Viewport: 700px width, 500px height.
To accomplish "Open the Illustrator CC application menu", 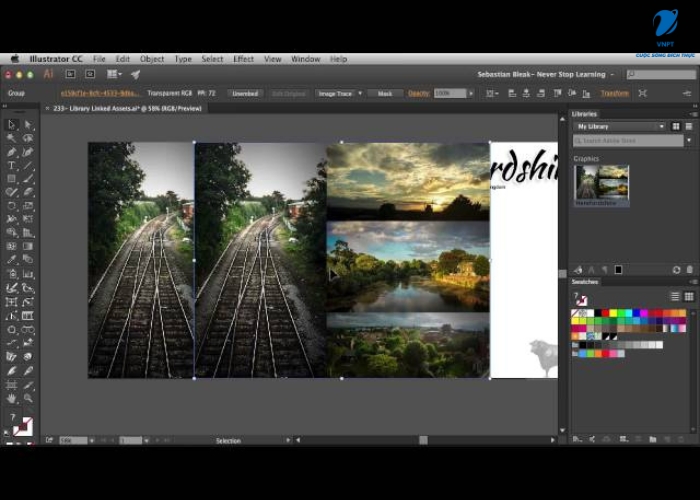I will (56, 59).
